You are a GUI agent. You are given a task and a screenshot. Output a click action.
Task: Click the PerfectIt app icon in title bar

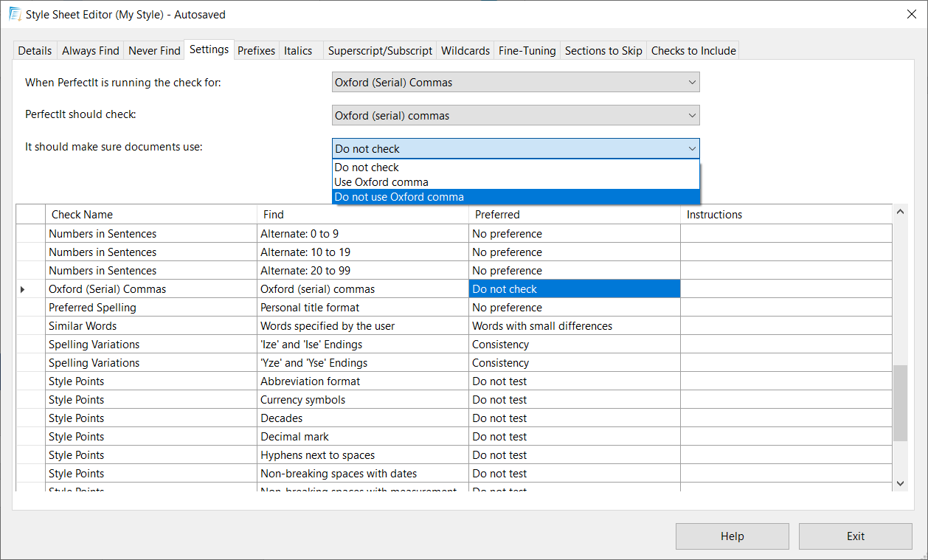coord(14,14)
